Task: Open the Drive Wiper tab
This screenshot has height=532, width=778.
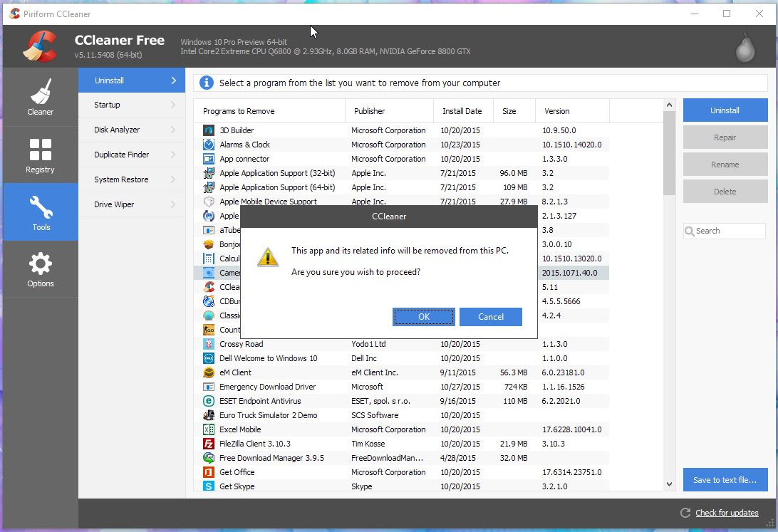Action: tap(132, 204)
